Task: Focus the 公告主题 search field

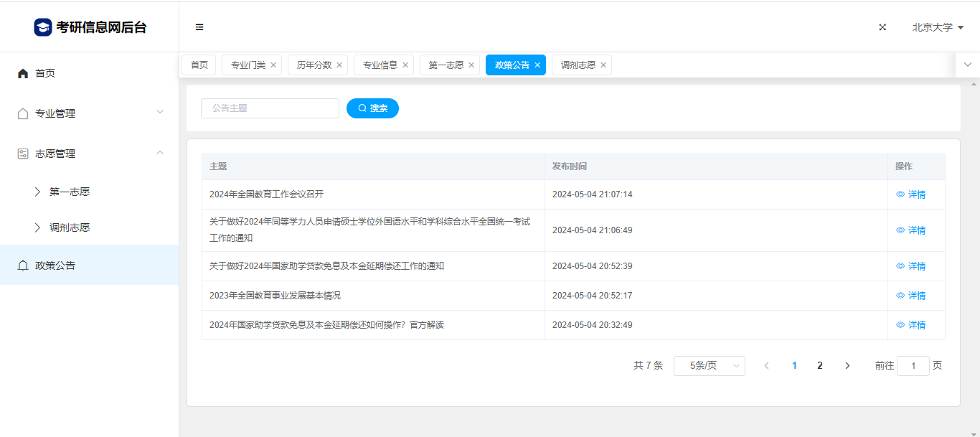Action: click(x=270, y=108)
